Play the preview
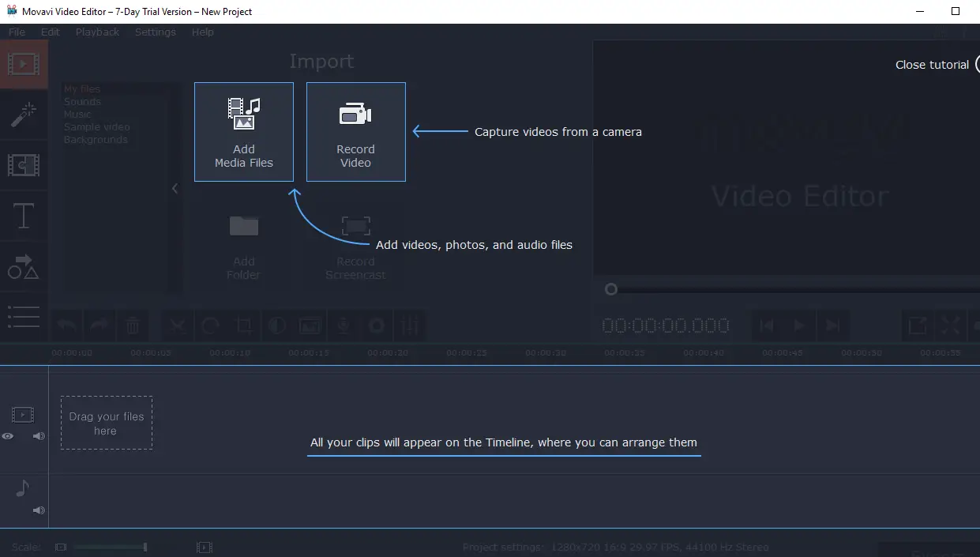Viewport: 980px width, 557px height. pos(799,325)
